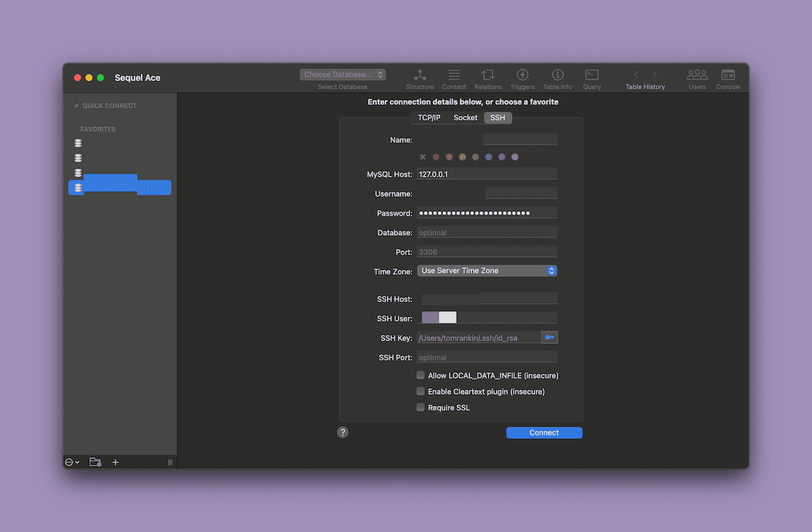Go forward in Table History
The height and width of the screenshot is (532, 812).
(x=654, y=74)
